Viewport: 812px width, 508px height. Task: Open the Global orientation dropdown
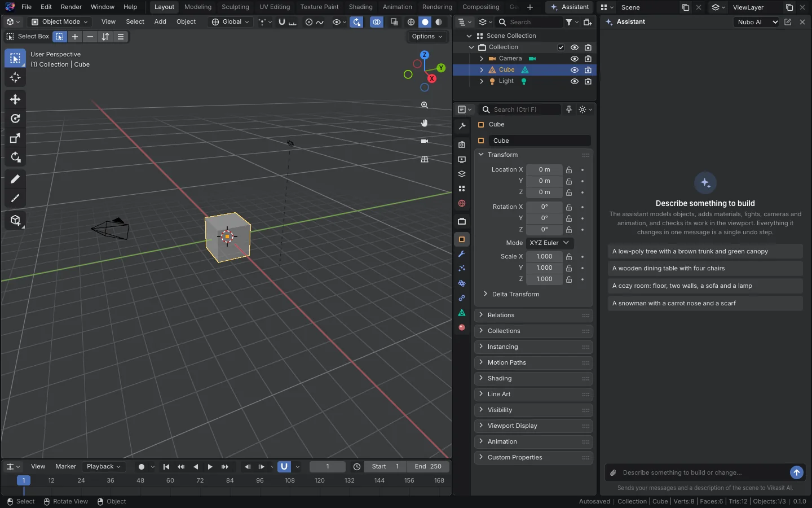[231, 22]
